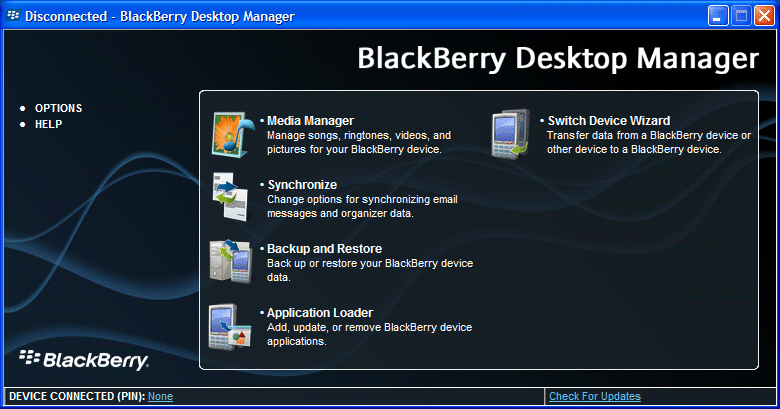Click the Synchronize title text
This screenshot has height=409, width=780.
[x=302, y=185]
